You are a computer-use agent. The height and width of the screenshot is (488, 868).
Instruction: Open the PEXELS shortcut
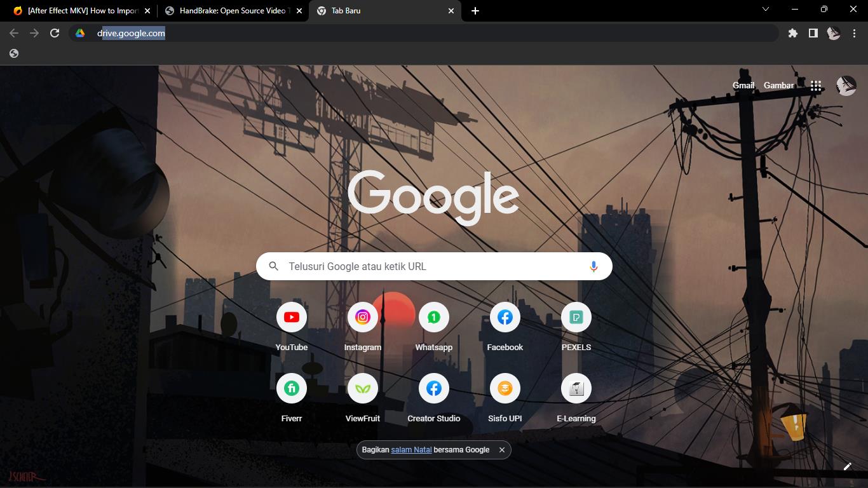pyautogui.click(x=576, y=318)
